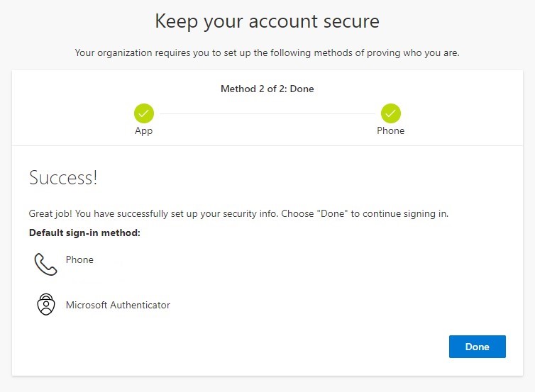Screen dimensions: 535x392
Task: Click the phone handset icon
Action: click(x=45, y=264)
